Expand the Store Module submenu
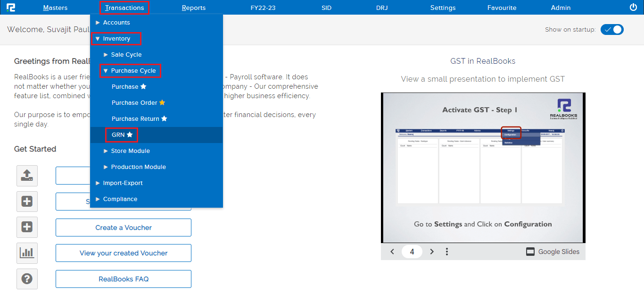Viewport: 644px width, 295px height. point(130,151)
